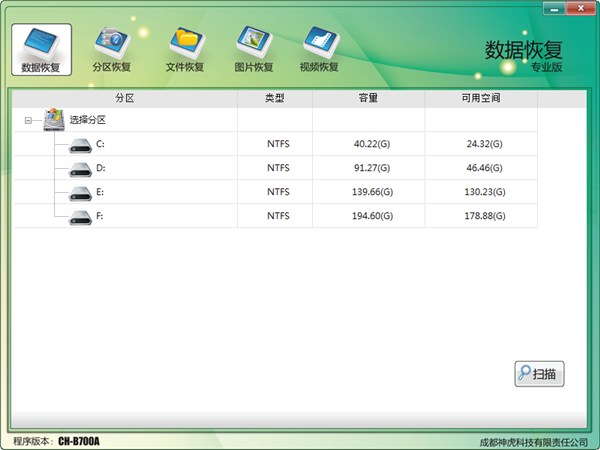Click the F: drive disk icon

point(80,216)
